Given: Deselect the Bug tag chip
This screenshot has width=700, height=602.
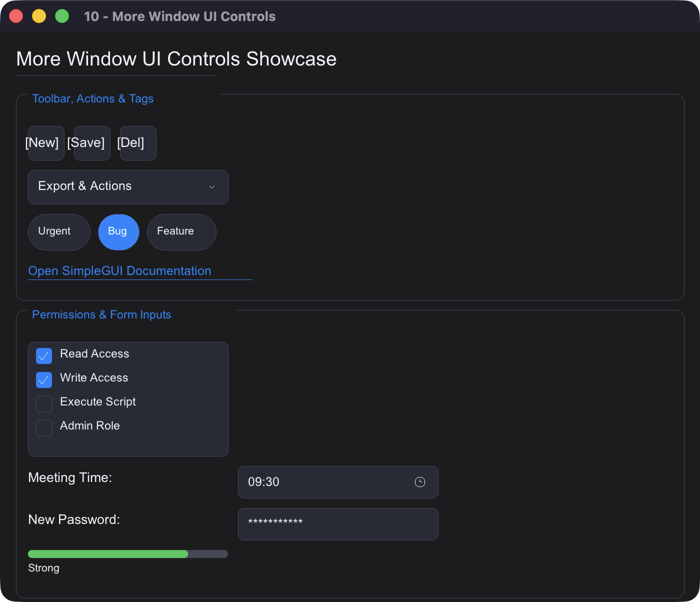Looking at the screenshot, I should point(118,232).
